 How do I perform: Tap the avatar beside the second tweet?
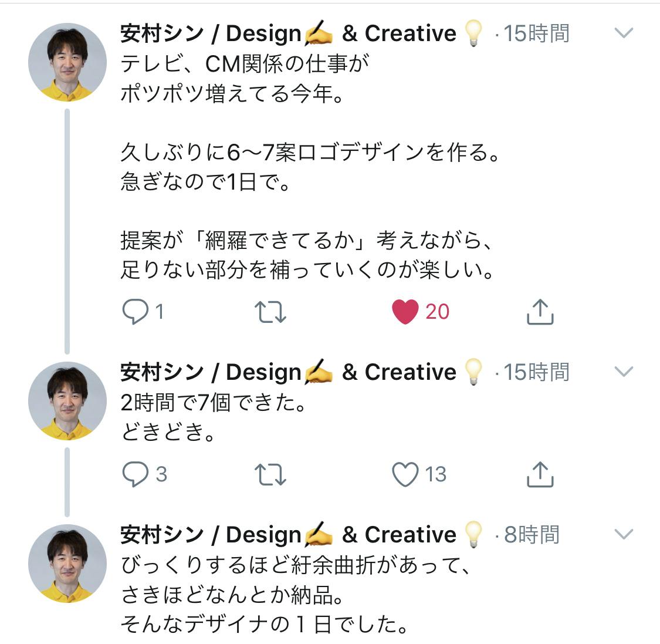pyautogui.click(x=67, y=401)
